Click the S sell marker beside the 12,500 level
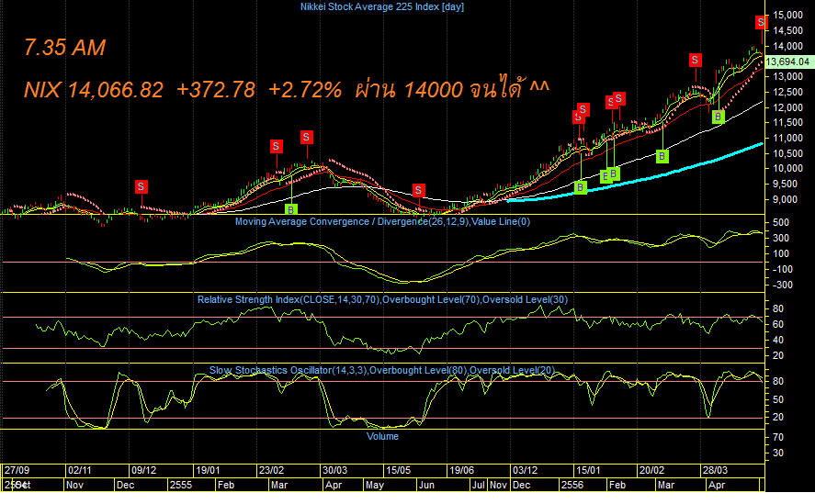This screenshot has height=504, width=815. coord(695,61)
